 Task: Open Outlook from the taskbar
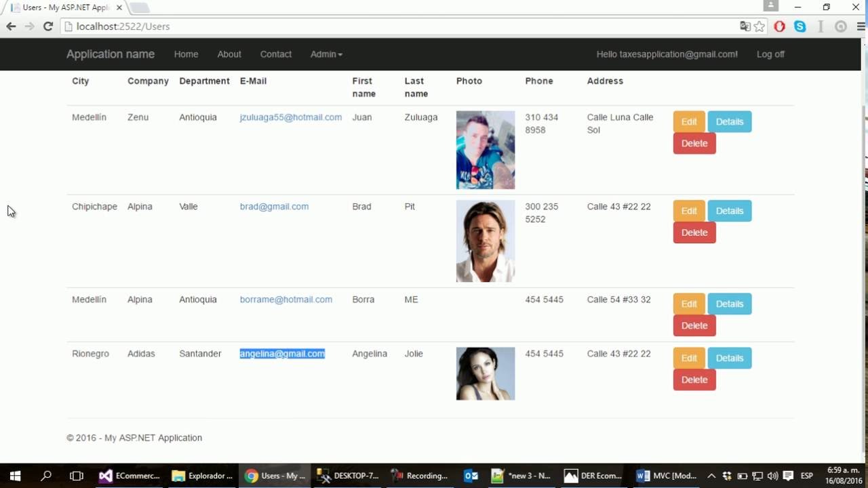pos(471,476)
